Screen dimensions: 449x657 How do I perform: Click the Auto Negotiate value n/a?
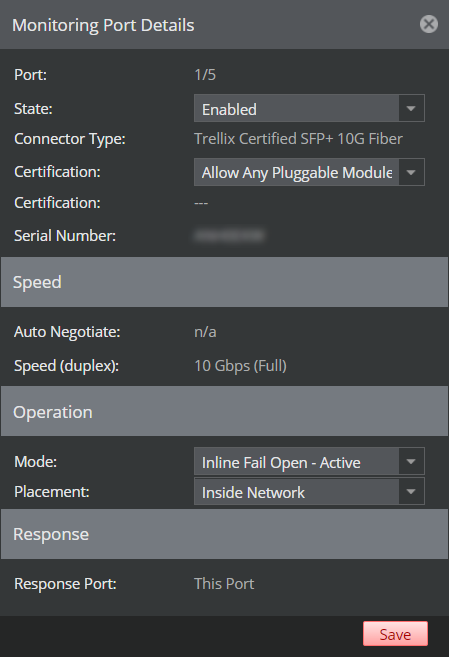click(205, 332)
